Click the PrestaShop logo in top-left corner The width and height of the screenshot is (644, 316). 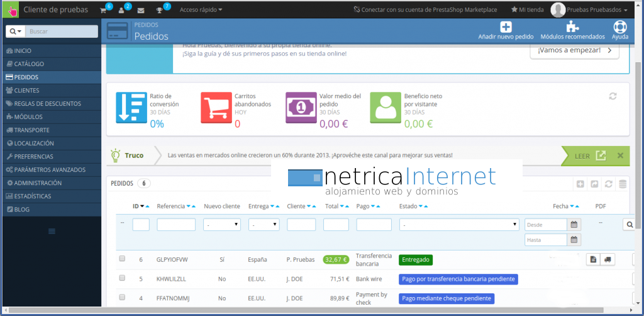pos(11,10)
